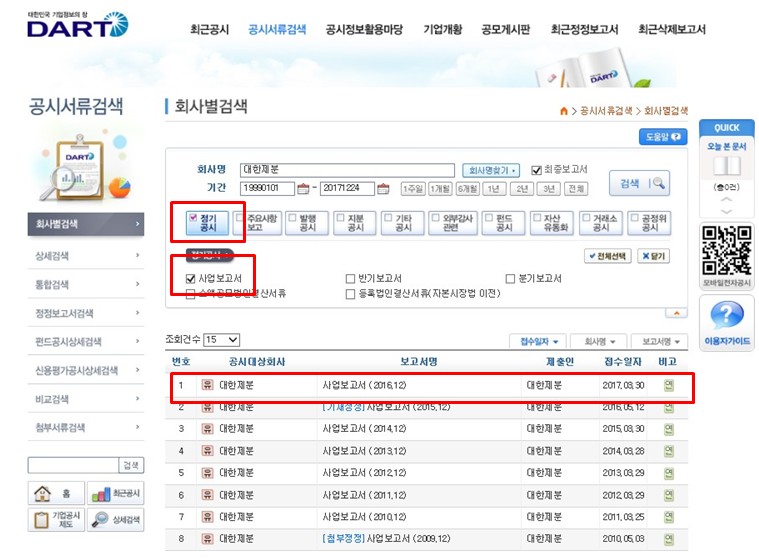Sort results by 접수일자 dropdown
The width and height of the screenshot is (759, 560).
pos(539,341)
